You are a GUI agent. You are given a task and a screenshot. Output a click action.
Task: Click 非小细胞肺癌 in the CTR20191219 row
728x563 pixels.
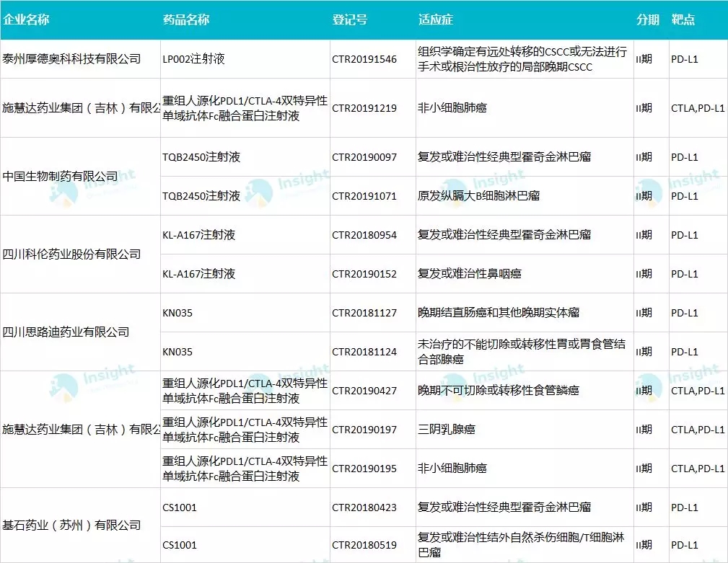tap(452, 108)
